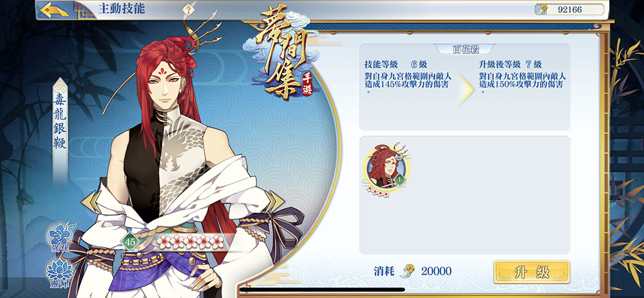644x298 pixels.
Task: Tap the cost currency icon next to 20000
Action: (408, 271)
